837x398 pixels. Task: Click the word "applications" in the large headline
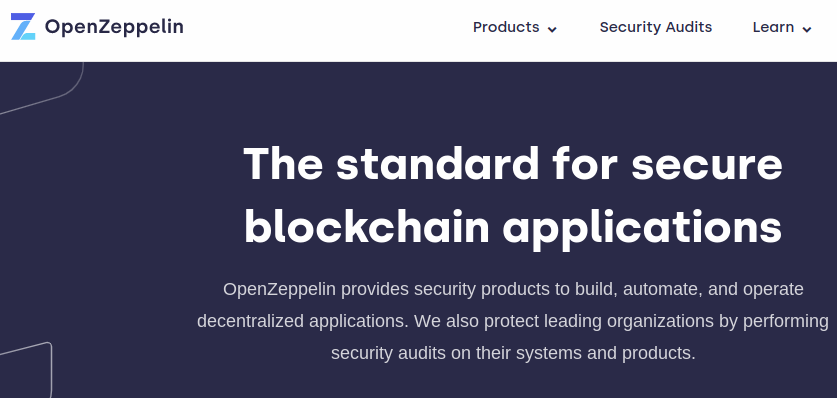643,228
